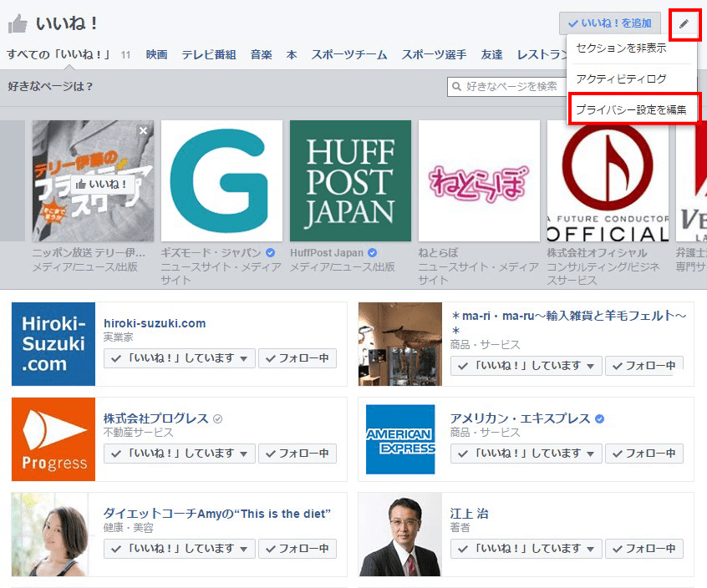Image resolution: width=707 pixels, height=588 pixels.
Task: Click the Hiroki-Suzuki.com page logo
Action: (x=53, y=344)
